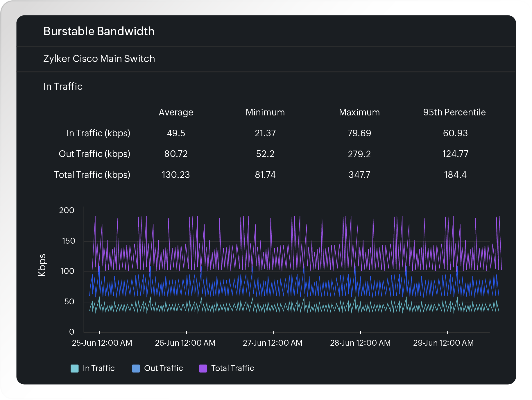532x400 pixels.
Task: Click the Maximum column header
Action: 359,112
